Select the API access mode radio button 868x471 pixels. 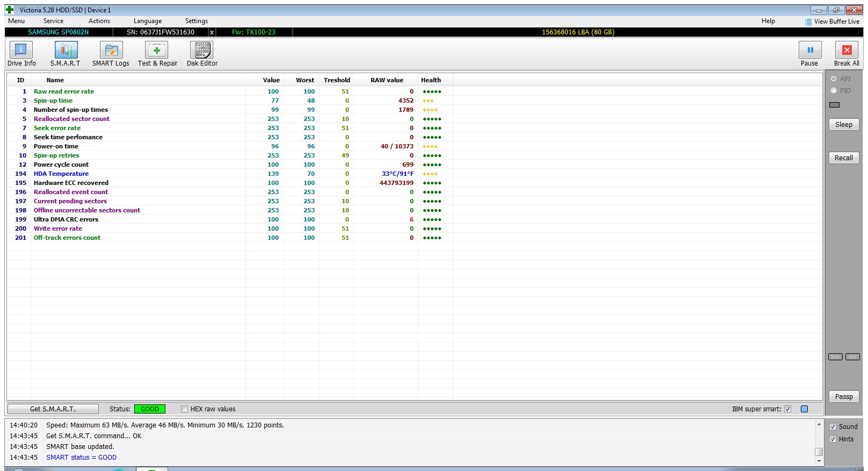coord(834,78)
